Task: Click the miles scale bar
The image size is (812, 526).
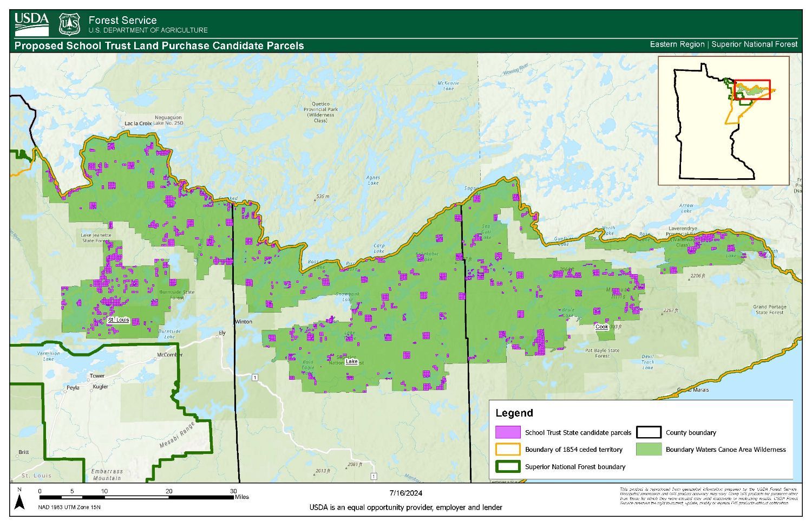Action: pyautogui.click(x=136, y=497)
